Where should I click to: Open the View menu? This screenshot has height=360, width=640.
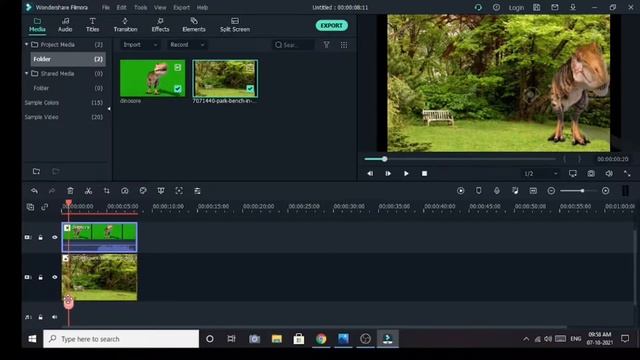click(160, 7)
